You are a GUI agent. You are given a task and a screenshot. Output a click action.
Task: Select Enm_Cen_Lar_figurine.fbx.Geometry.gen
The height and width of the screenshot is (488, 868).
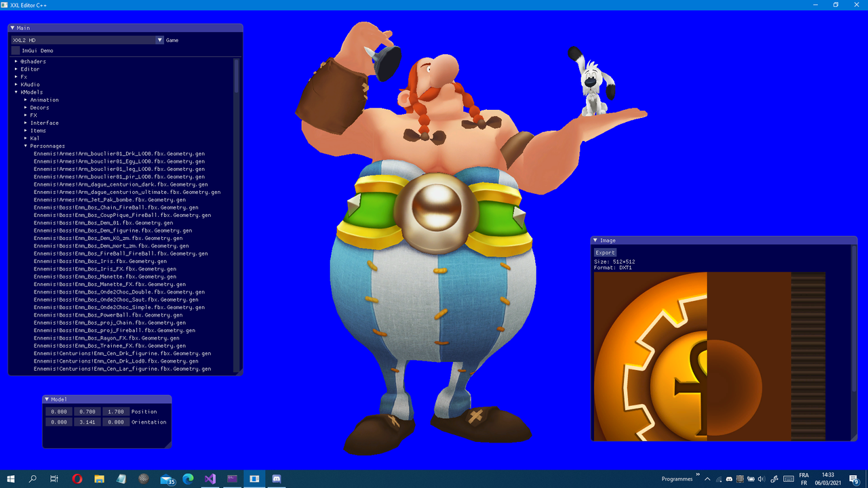pyautogui.click(x=123, y=369)
